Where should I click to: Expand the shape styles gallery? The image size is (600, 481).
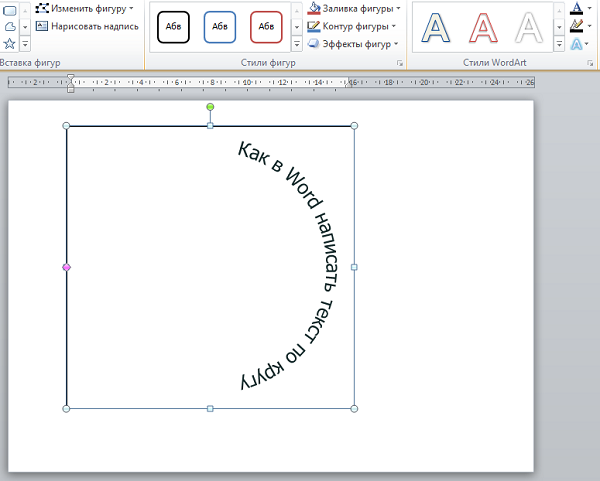pyautogui.click(x=297, y=44)
